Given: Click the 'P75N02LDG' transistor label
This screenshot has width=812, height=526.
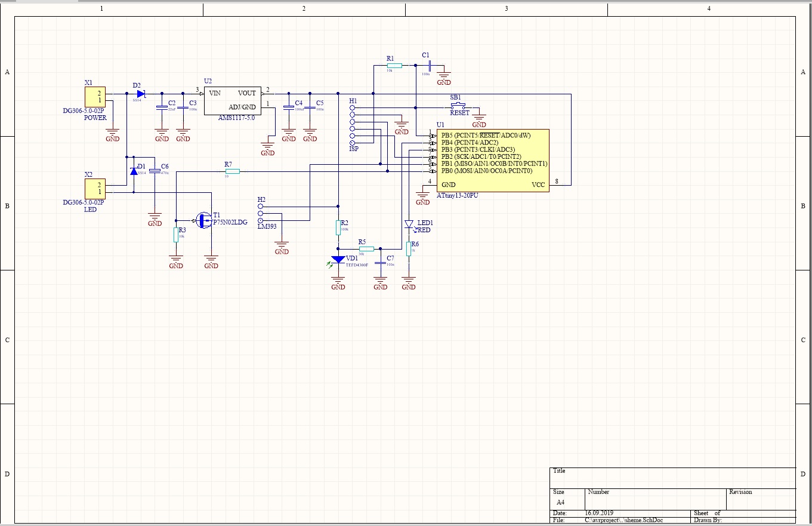Looking at the screenshot, I should [x=230, y=222].
